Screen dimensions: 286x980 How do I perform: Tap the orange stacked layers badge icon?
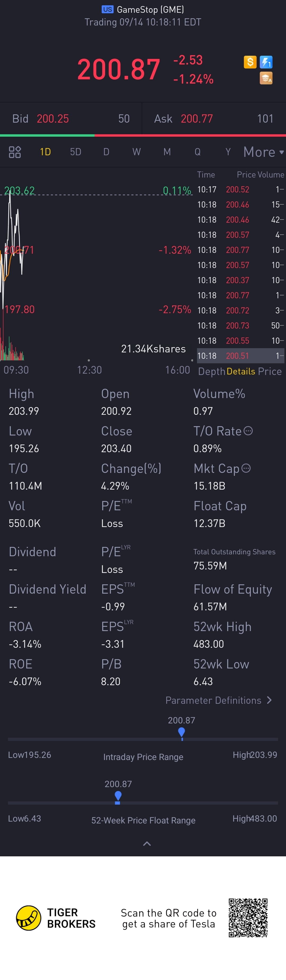(x=266, y=78)
